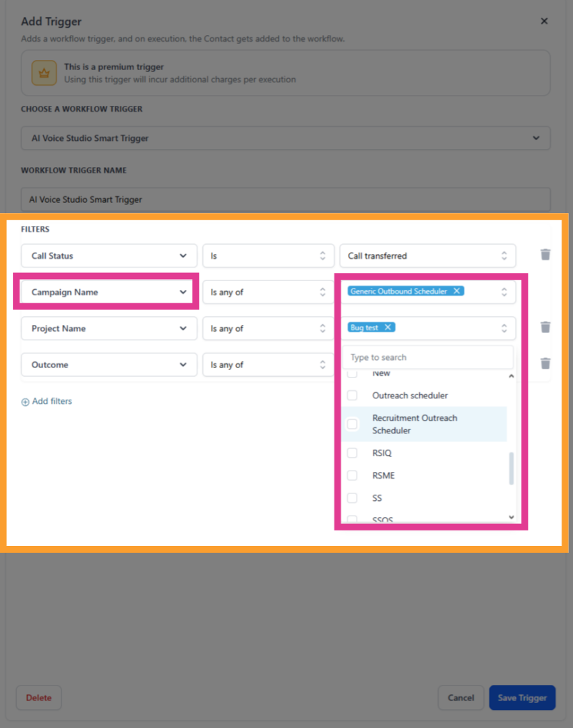The width and height of the screenshot is (573, 728).
Task: Open the Outcome filter dropdown
Action: tap(109, 365)
